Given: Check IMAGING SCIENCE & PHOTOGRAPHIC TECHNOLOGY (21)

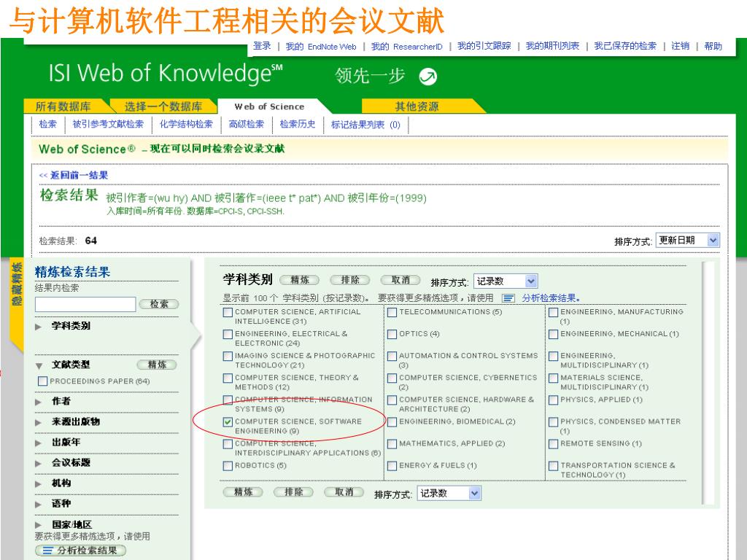Looking at the screenshot, I should point(228,356).
